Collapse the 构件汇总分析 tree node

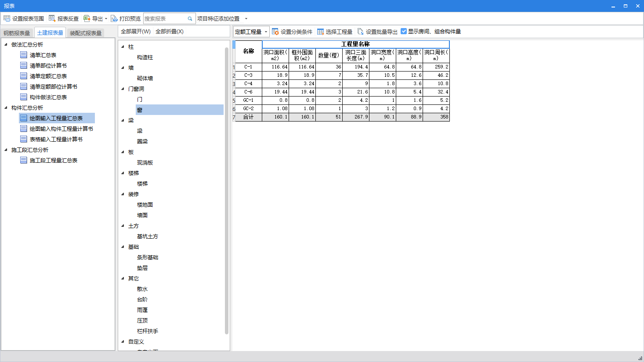pos(6,108)
